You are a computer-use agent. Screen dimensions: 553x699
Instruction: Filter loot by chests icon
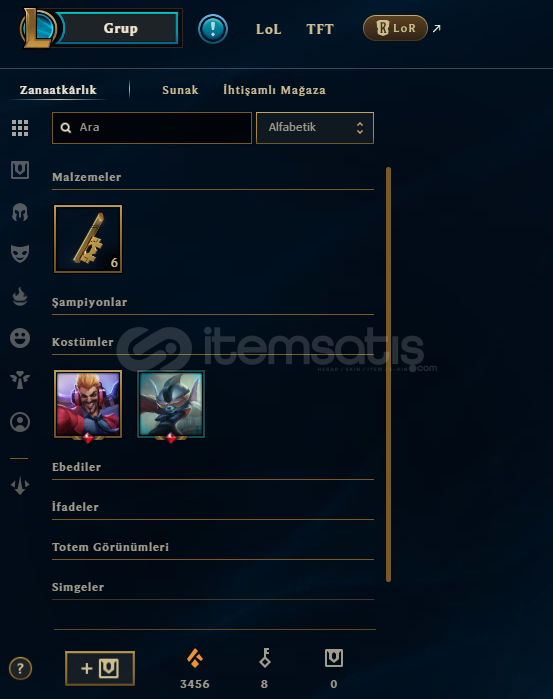coord(20,170)
